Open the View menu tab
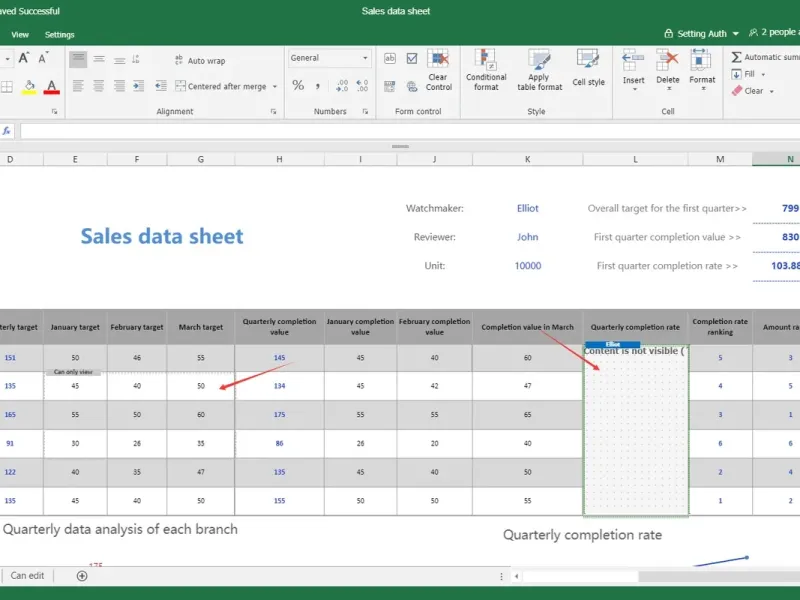Image resolution: width=800 pixels, height=600 pixels. click(x=20, y=34)
